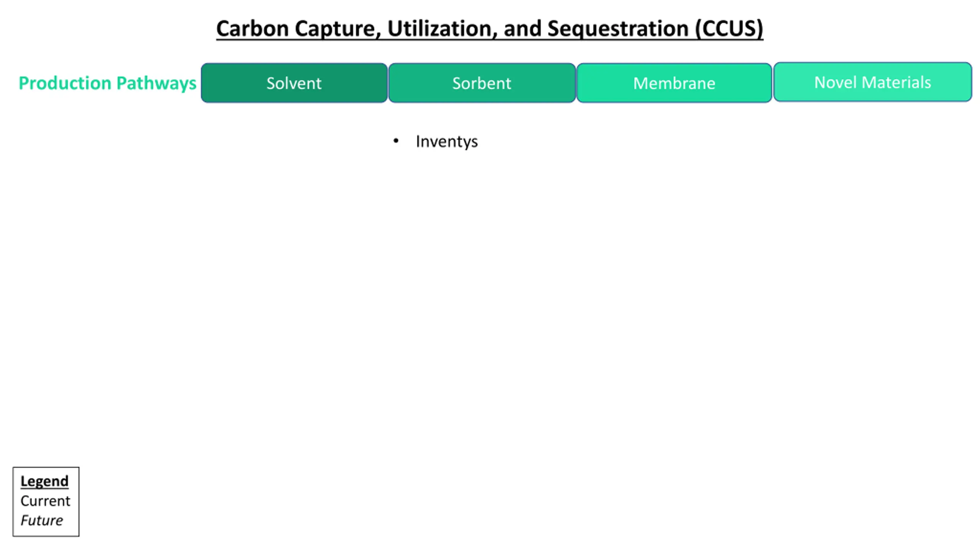Viewport: 980px width, 551px height.
Task: Select the Solvent pathway box
Action: point(294,83)
